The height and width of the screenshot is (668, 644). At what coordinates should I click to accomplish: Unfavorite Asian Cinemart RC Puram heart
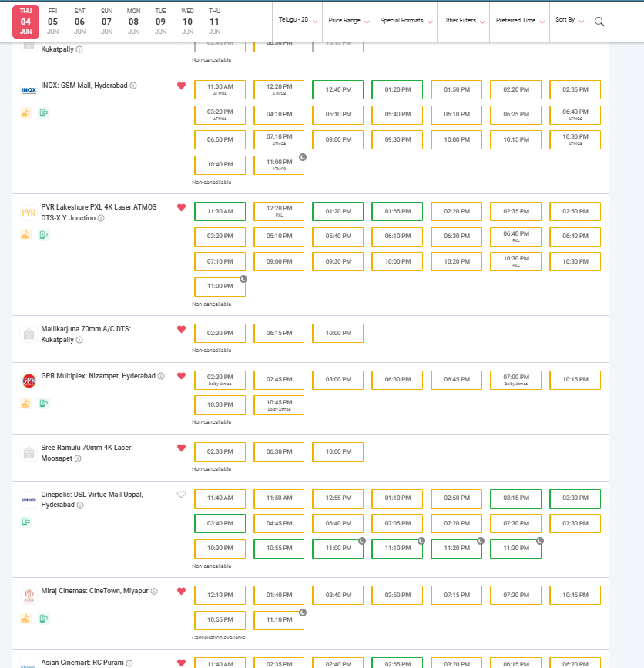click(x=182, y=663)
